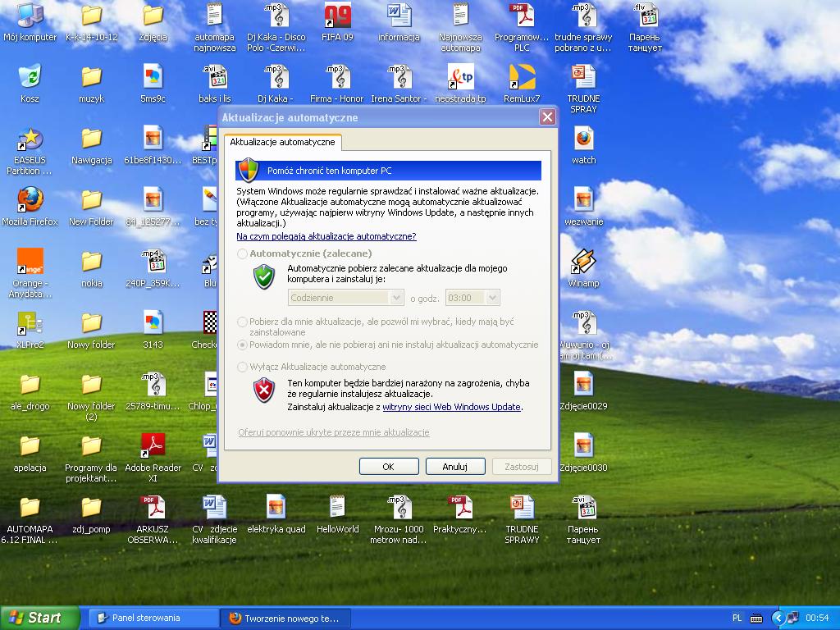Follow the witryny sieci Web Windows Update link

click(x=452, y=407)
